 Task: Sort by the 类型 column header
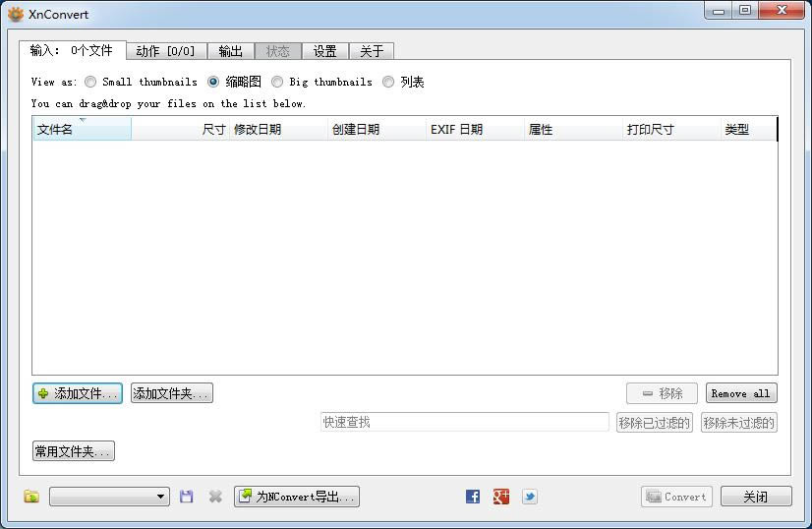tap(749, 129)
